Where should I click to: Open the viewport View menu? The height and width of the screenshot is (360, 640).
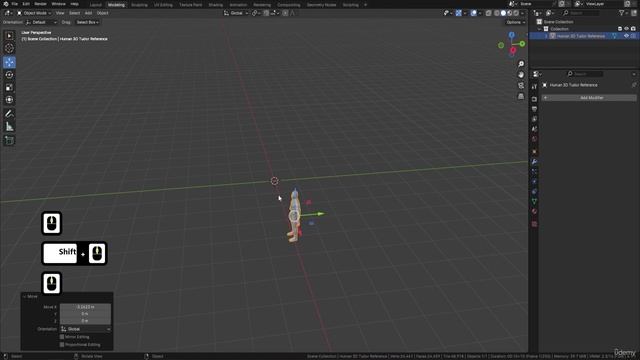(60, 13)
